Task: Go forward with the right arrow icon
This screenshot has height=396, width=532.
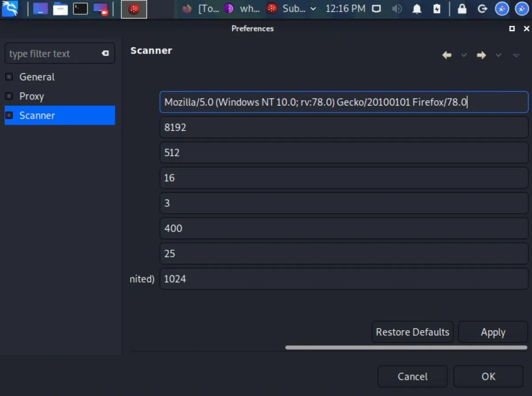Action: tap(481, 55)
